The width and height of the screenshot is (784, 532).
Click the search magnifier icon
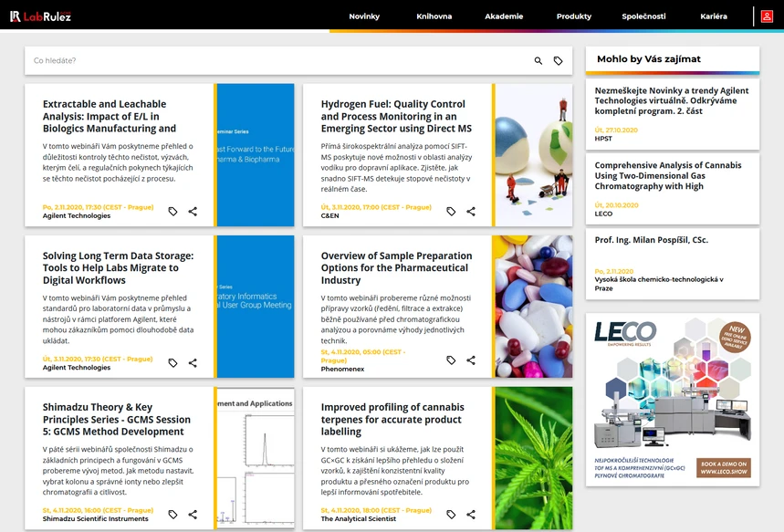click(x=538, y=60)
